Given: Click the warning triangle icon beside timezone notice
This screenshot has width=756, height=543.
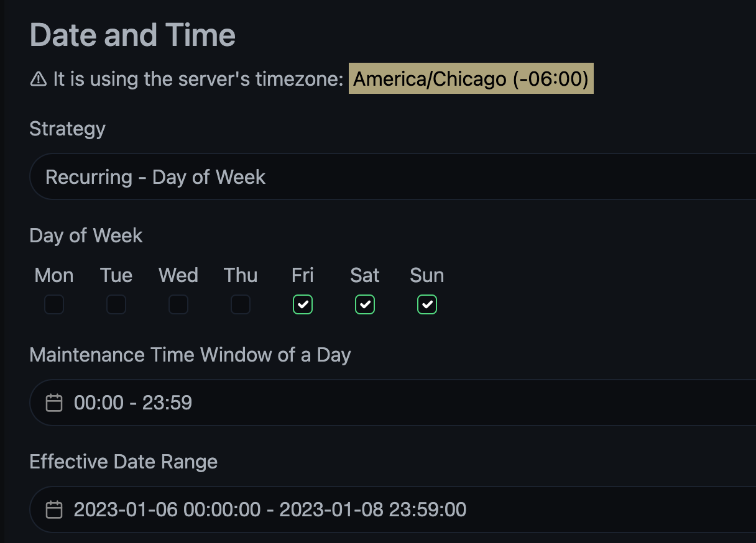Looking at the screenshot, I should pos(35,78).
